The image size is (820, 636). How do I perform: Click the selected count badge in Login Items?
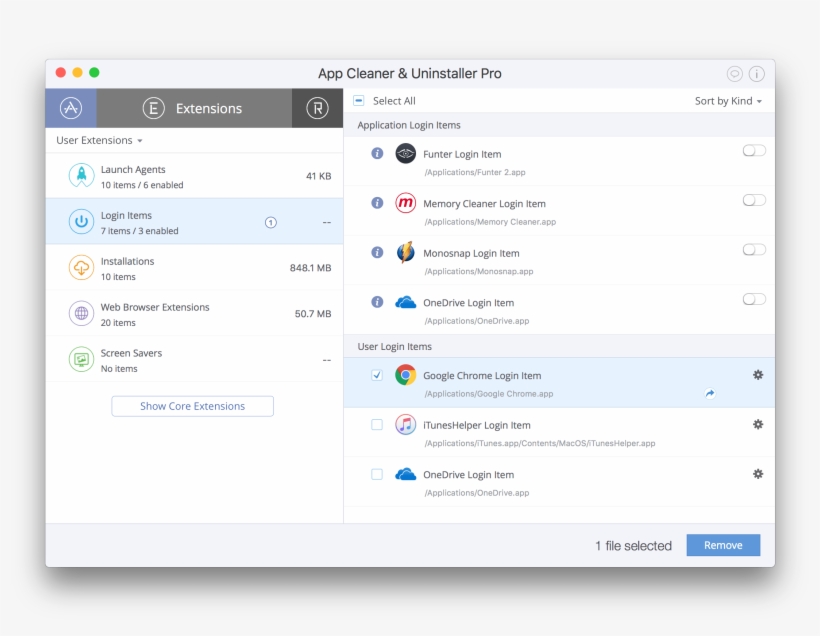coord(270,222)
